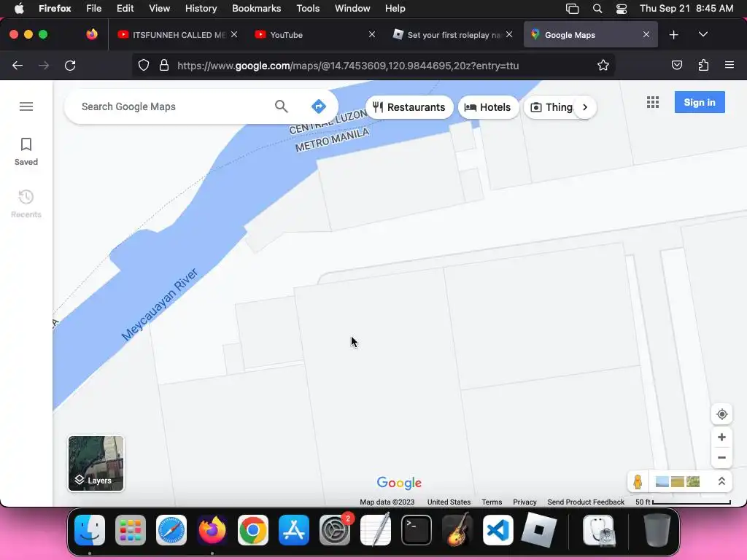Click Send Product Feedback link
The height and width of the screenshot is (560, 747).
pyautogui.click(x=586, y=502)
